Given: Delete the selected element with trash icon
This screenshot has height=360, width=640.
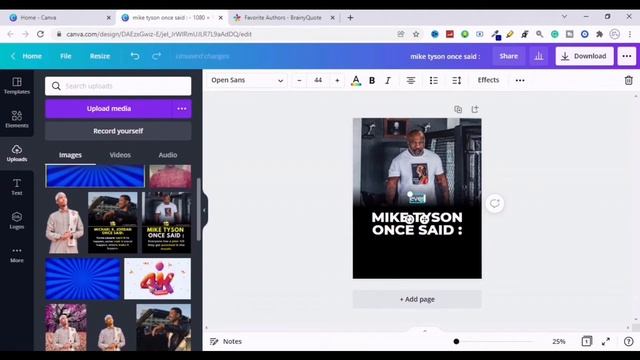Looking at the screenshot, I should [x=628, y=80].
